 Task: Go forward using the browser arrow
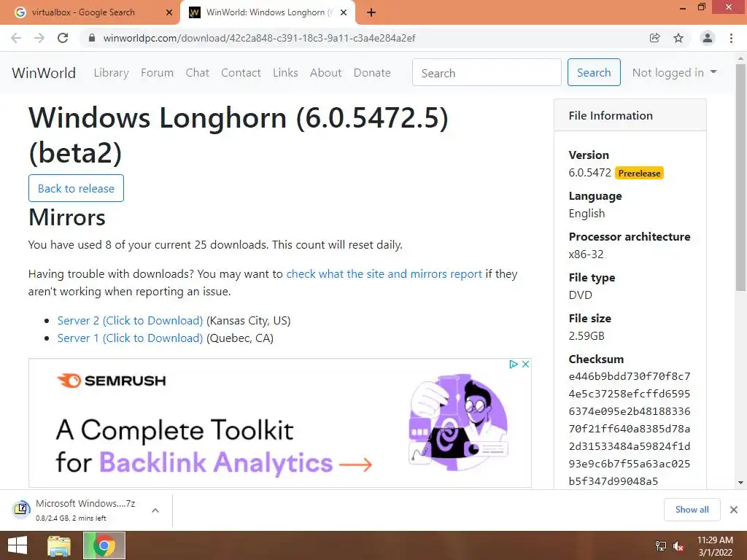pyautogui.click(x=39, y=38)
